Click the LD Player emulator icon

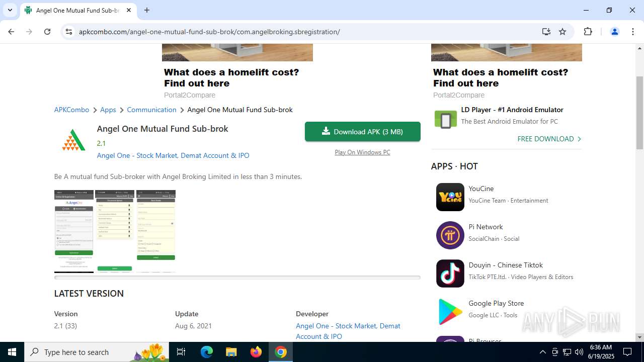pos(445,120)
